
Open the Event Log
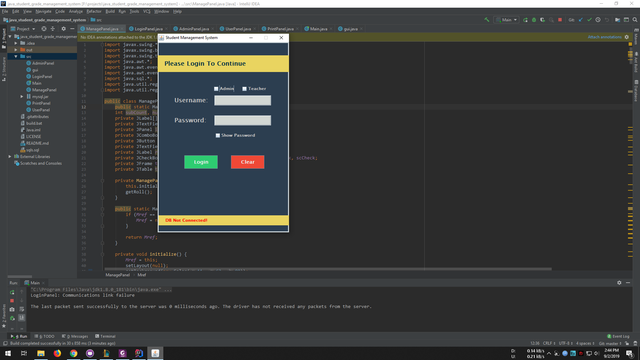(618, 336)
